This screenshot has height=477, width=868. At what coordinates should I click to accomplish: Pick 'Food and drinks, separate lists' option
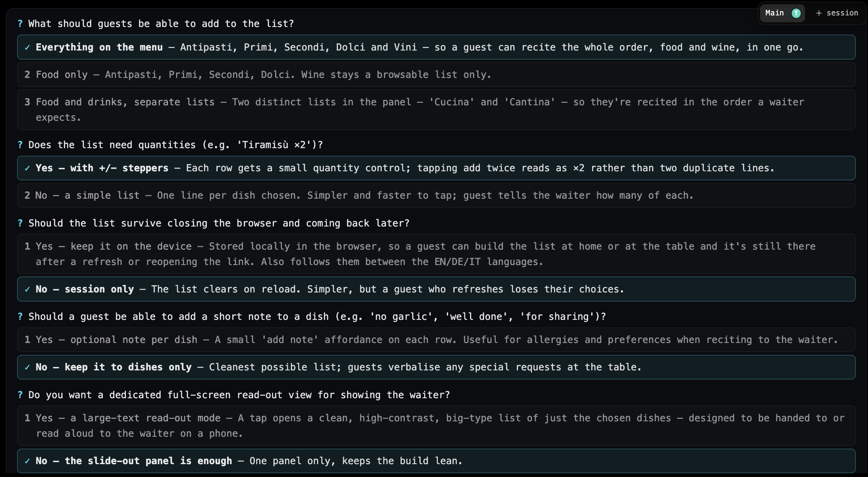[436, 110]
